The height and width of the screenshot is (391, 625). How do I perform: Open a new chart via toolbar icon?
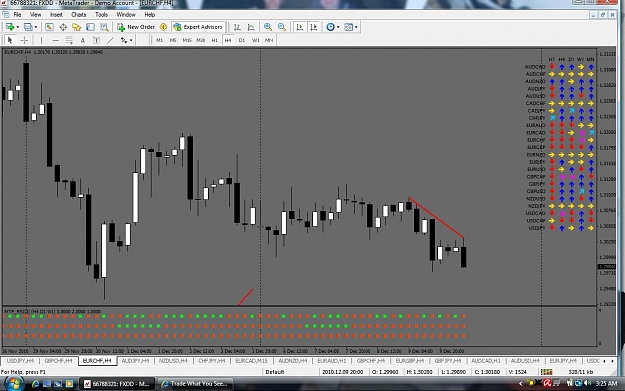[x=10, y=27]
